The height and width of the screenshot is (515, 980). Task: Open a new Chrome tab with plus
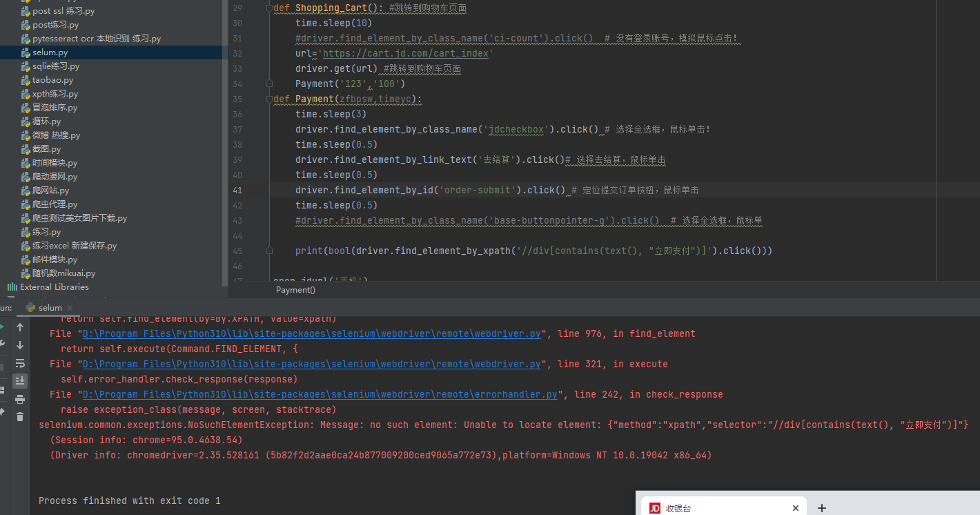click(821, 508)
